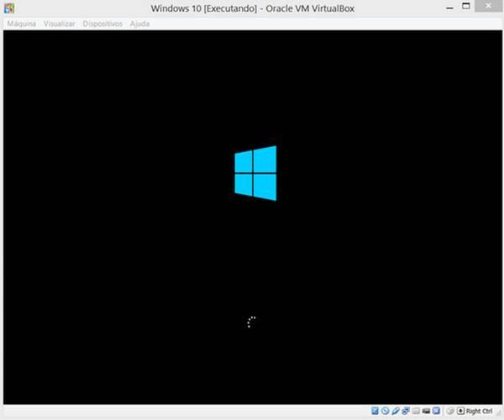Click the black video capture status icon
The width and height of the screenshot is (504, 420).
click(426, 411)
